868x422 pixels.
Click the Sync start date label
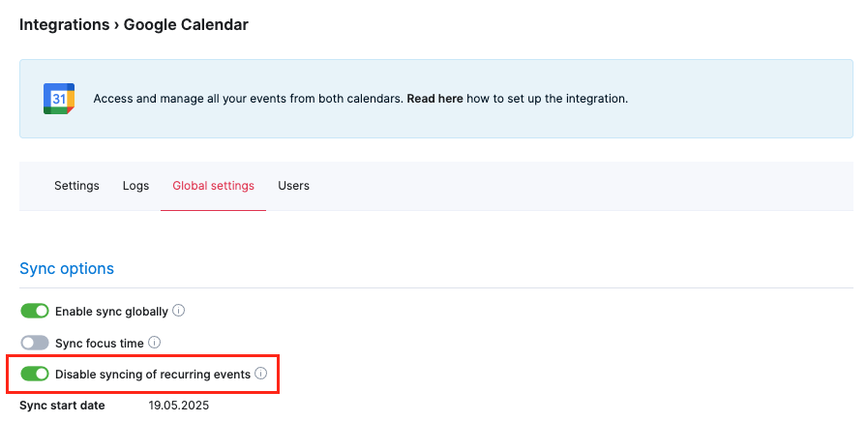coord(62,406)
